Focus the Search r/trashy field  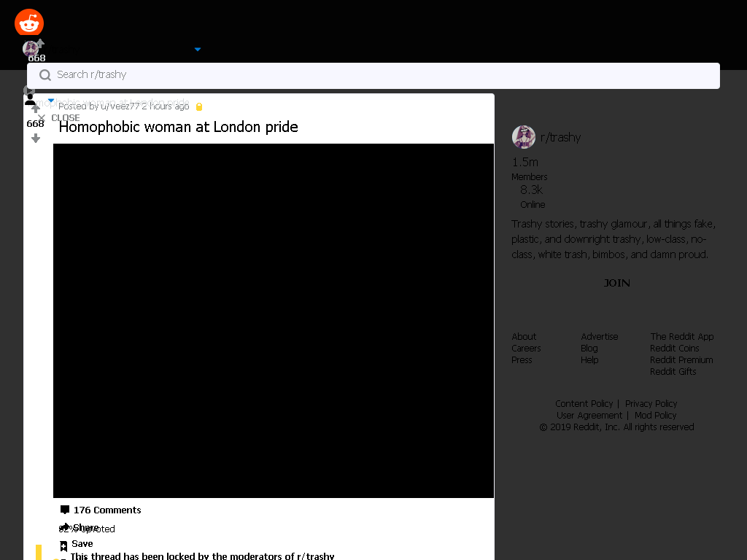click(373, 76)
